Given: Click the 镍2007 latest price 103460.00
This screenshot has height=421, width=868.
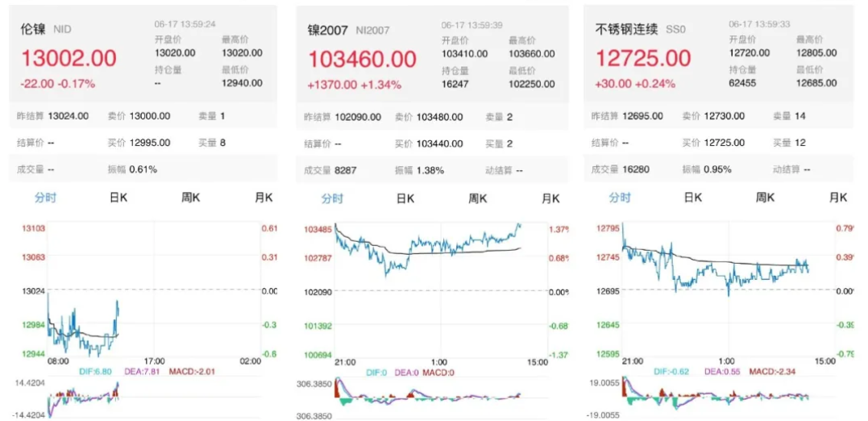Looking at the screenshot, I should (x=362, y=59).
